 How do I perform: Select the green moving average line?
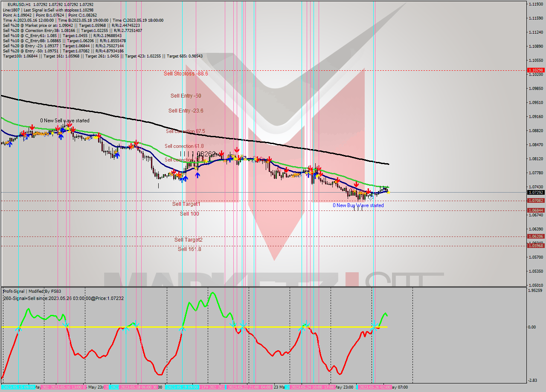pyautogui.click(x=299, y=168)
